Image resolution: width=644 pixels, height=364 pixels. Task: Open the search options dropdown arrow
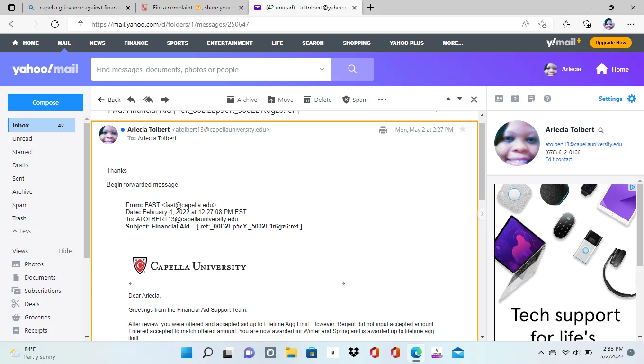pos(322,69)
